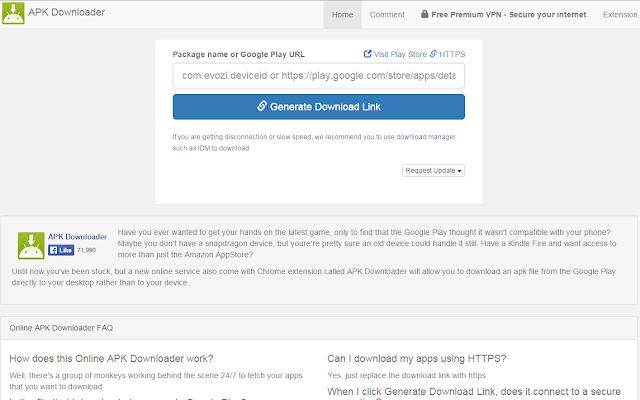Open the APK Downloader brand title
640x400 pixels.
pos(67,12)
